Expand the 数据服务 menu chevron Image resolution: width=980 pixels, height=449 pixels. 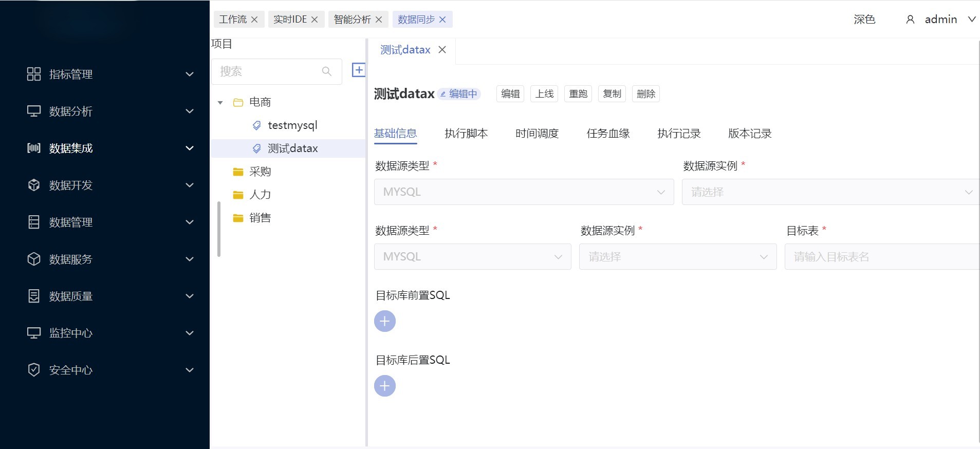click(190, 259)
